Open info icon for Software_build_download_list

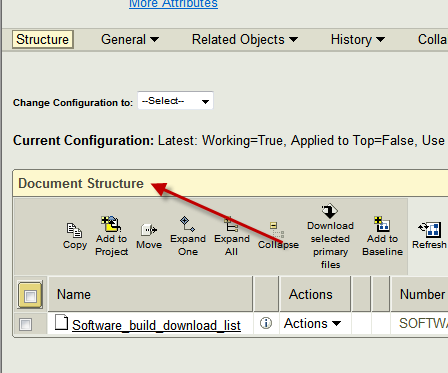(266, 323)
